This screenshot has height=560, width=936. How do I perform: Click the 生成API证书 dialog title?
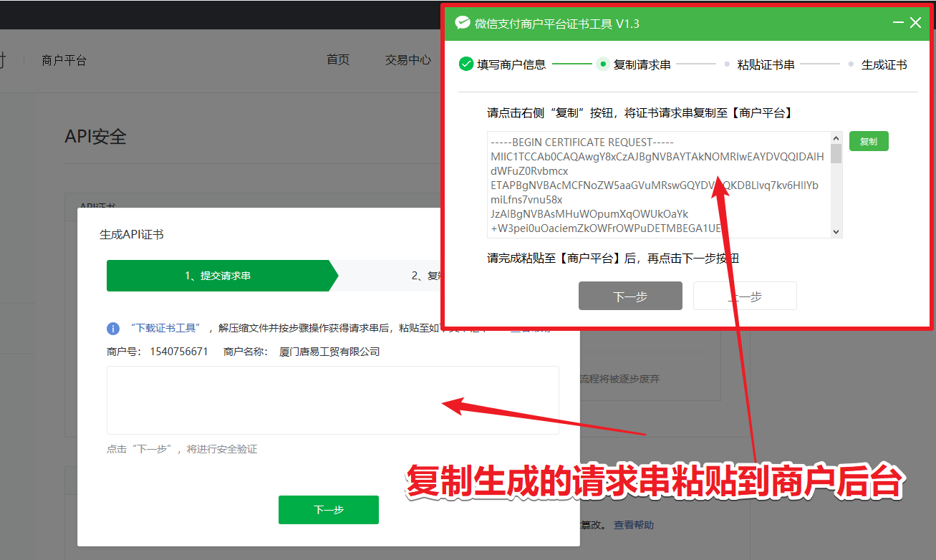click(x=132, y=234)
